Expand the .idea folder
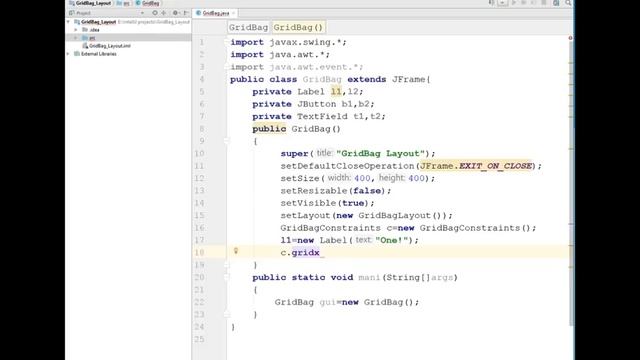The width and height of the screenshot is (640, 360). point(76,30)
